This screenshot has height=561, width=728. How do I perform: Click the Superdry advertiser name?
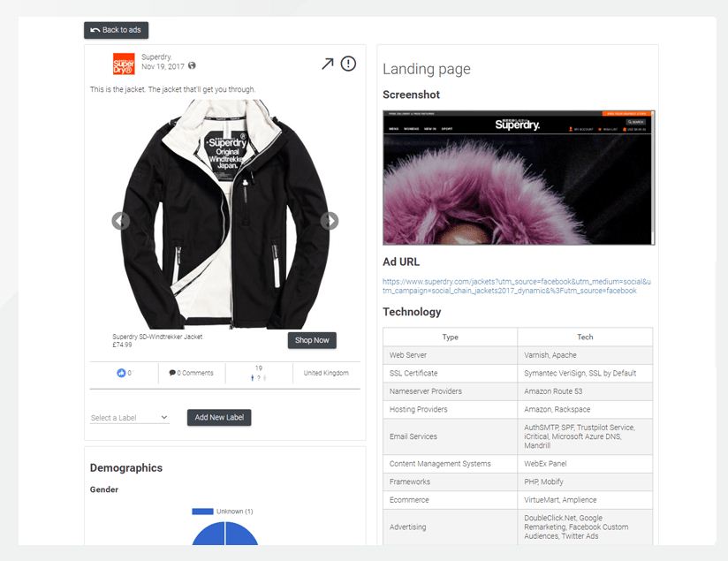pyautogui.click(x=156, y=57)
